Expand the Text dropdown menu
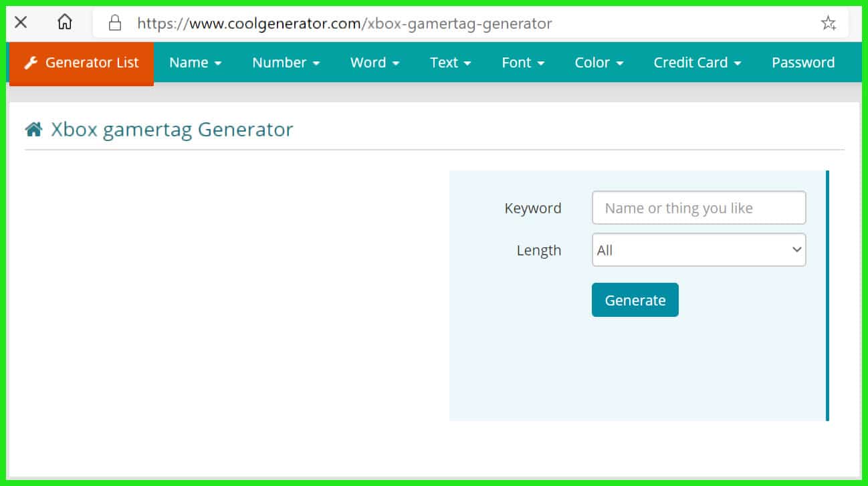The width and height of the screenshot is (868, 486). point(451,63)
